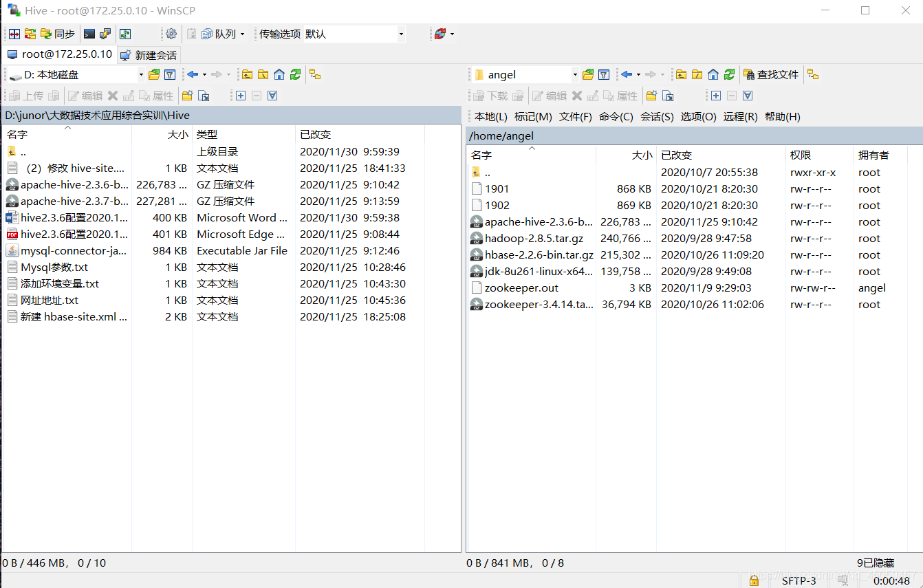Select remote file hbase-2.2.6-bin.tar.gz
The image size is (923, 588).
point(532,255)
